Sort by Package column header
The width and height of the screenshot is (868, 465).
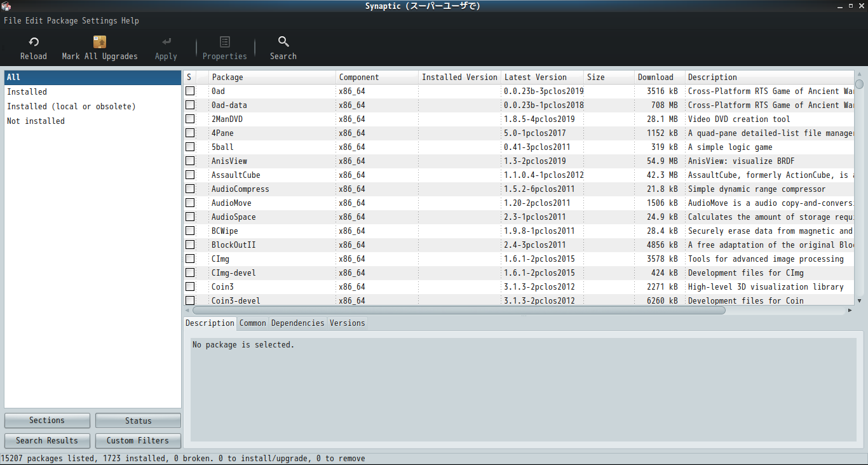click(273, 77)
